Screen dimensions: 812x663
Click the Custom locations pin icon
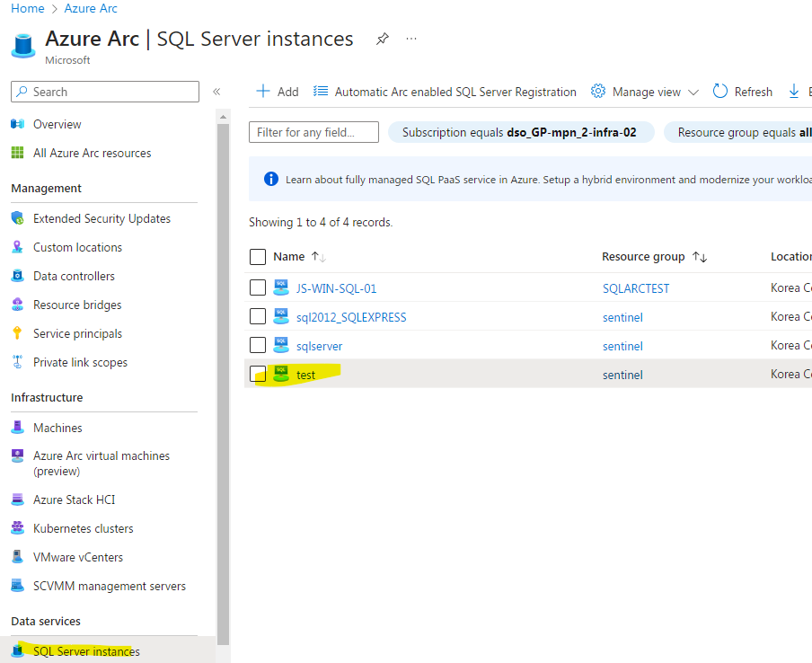[18, 247]
